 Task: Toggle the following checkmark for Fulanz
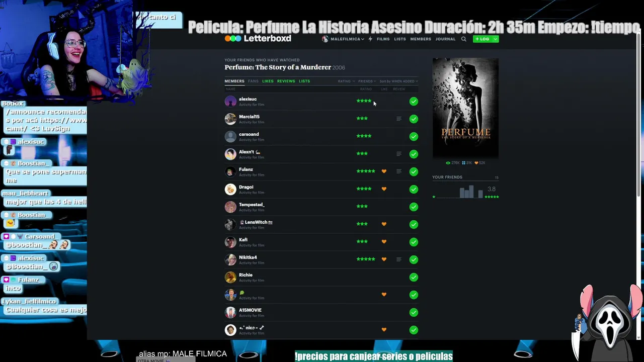coord(414,172)
